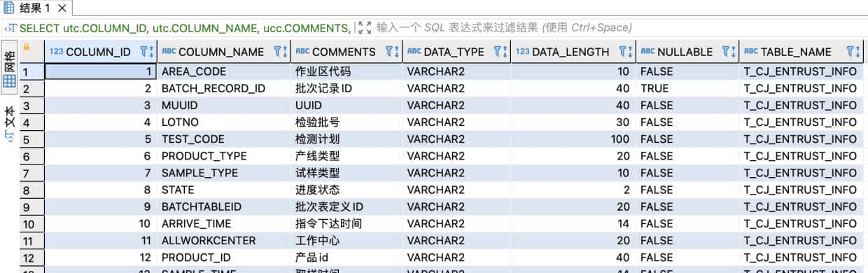Switch to the 文本 text view
Screen dimensions: 868x273
10,124
